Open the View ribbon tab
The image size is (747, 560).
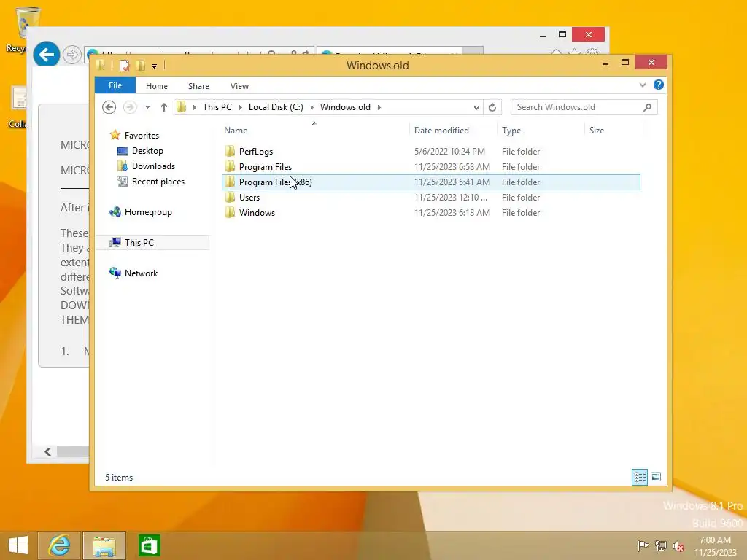coord(239,86)
